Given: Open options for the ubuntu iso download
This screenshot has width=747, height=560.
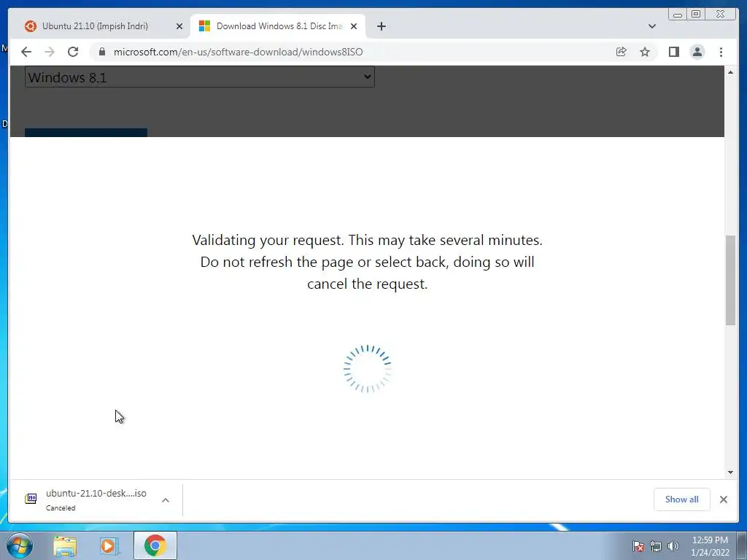Looking at the screenshot, I should (166, 500).
